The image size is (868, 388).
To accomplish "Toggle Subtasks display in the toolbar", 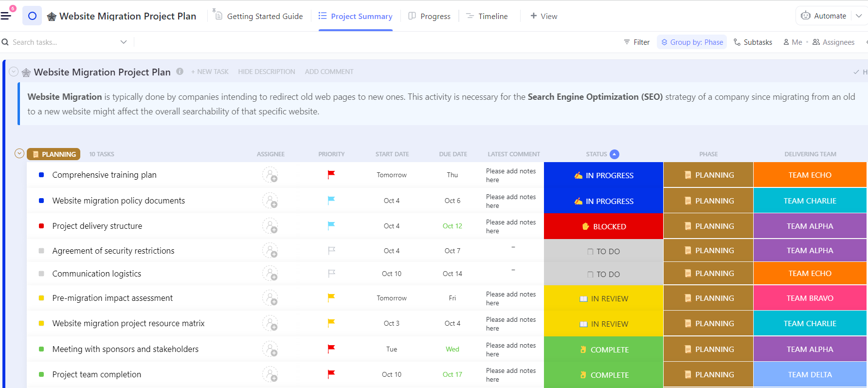I will tap(753, 42).
